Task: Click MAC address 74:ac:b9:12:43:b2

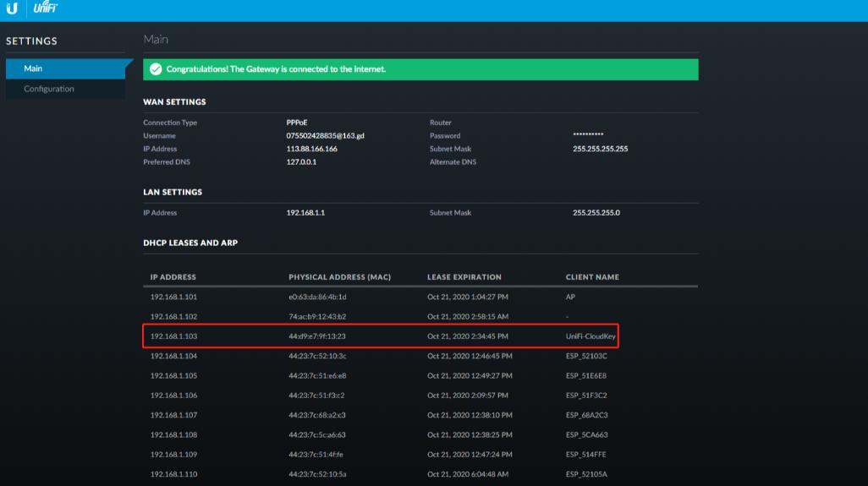Action: pos(317,317)
